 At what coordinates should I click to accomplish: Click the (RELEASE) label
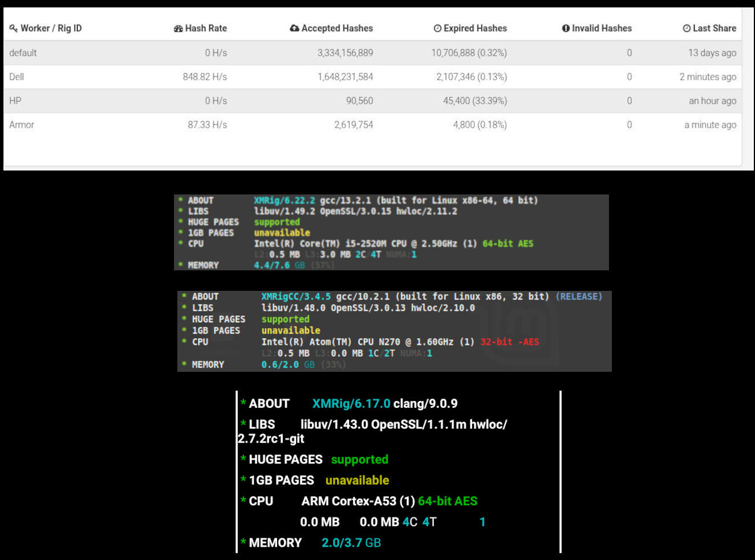[579, 297]
